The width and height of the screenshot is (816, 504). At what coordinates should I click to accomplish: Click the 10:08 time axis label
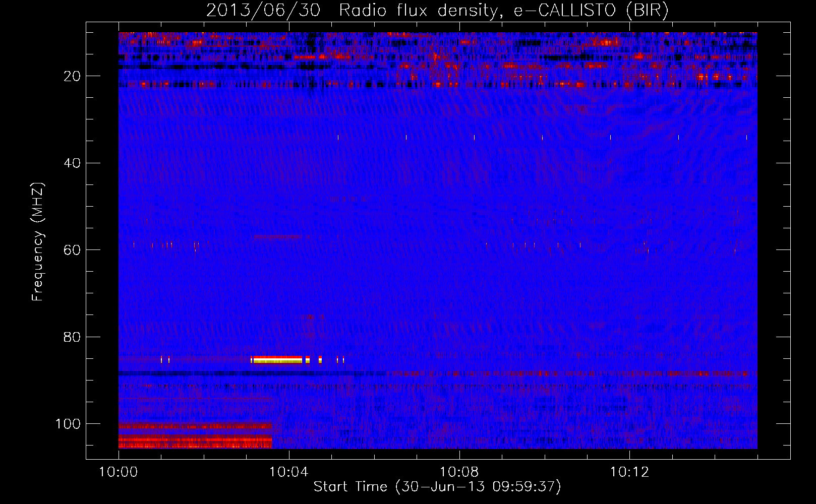(459, 472)
